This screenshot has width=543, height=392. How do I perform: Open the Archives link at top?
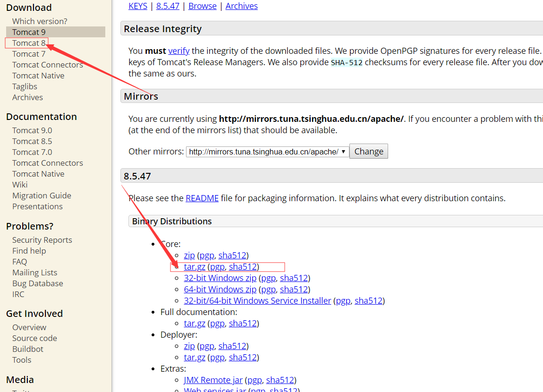[x=241, y=6]
